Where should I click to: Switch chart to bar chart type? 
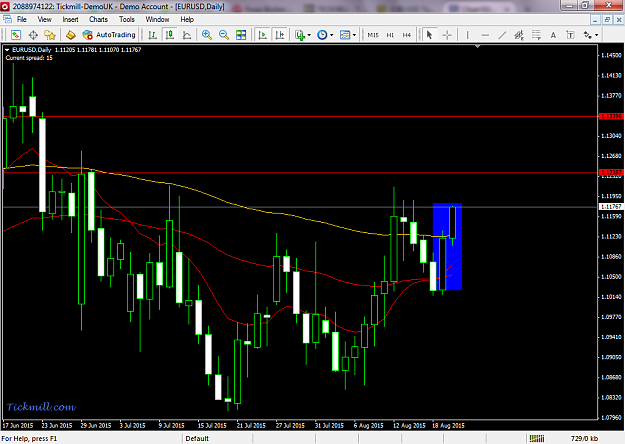tap(152, 35)
